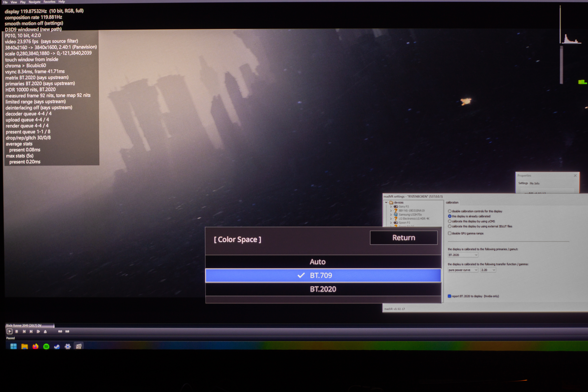This screenshot has height=392, width=588.
Task: Expand the Sony PJ device tree item
Action: [391, 207]
